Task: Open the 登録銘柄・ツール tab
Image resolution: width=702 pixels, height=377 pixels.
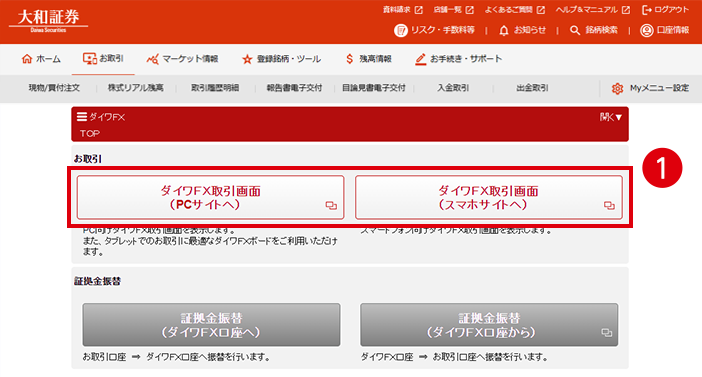Action: [x=281, y=59]
